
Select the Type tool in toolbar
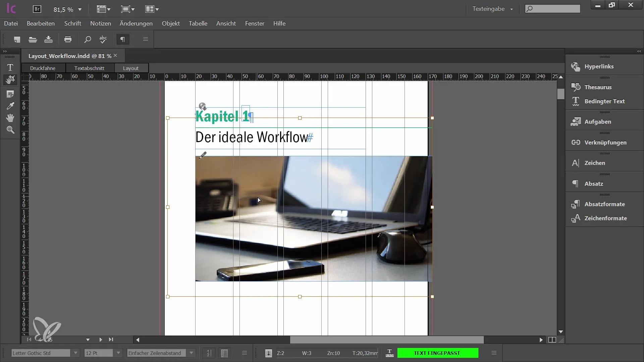pos(10,66)
